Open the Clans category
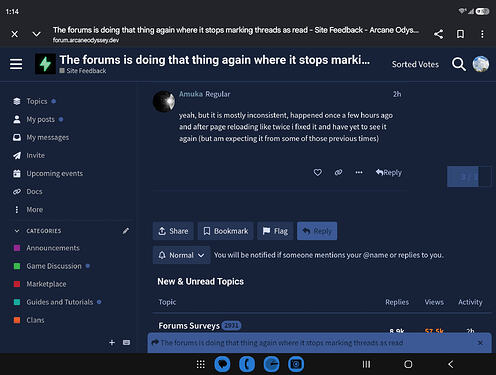496x375 pixels. (x=35, y=320)
